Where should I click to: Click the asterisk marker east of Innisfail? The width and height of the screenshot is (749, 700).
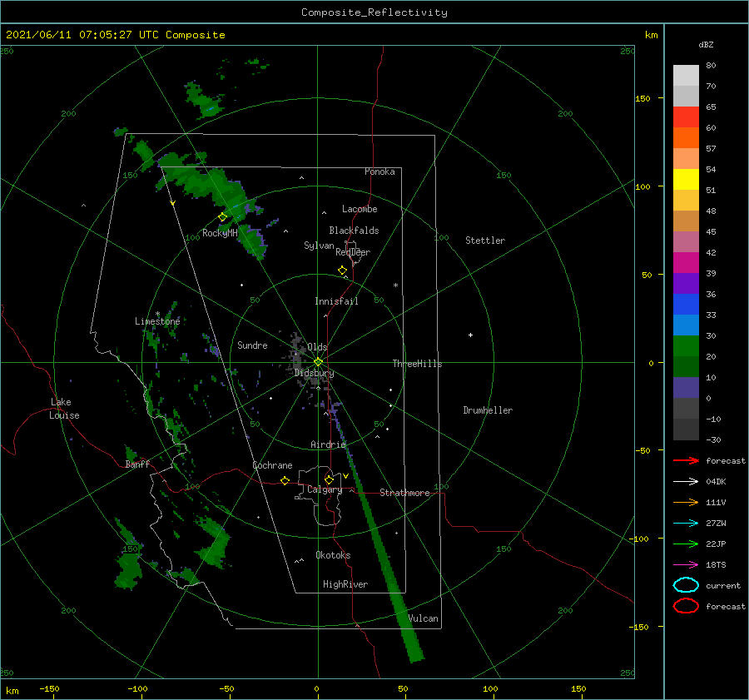pos(395,285)
